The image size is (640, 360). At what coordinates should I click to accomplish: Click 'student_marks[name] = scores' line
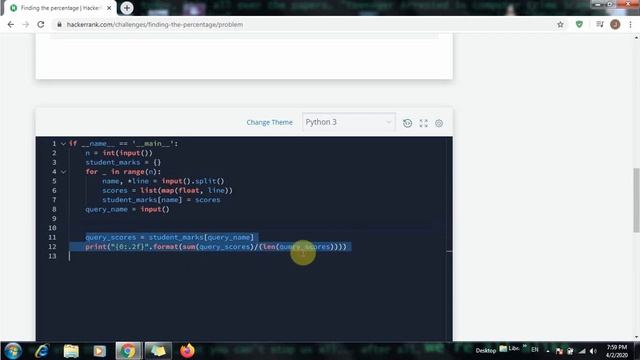(x=161, y=200)
